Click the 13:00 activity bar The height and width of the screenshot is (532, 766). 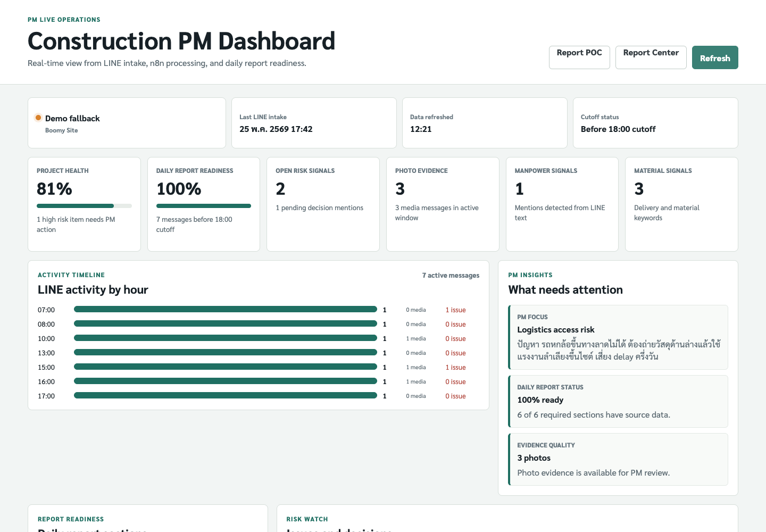click(x=226, y=352)
